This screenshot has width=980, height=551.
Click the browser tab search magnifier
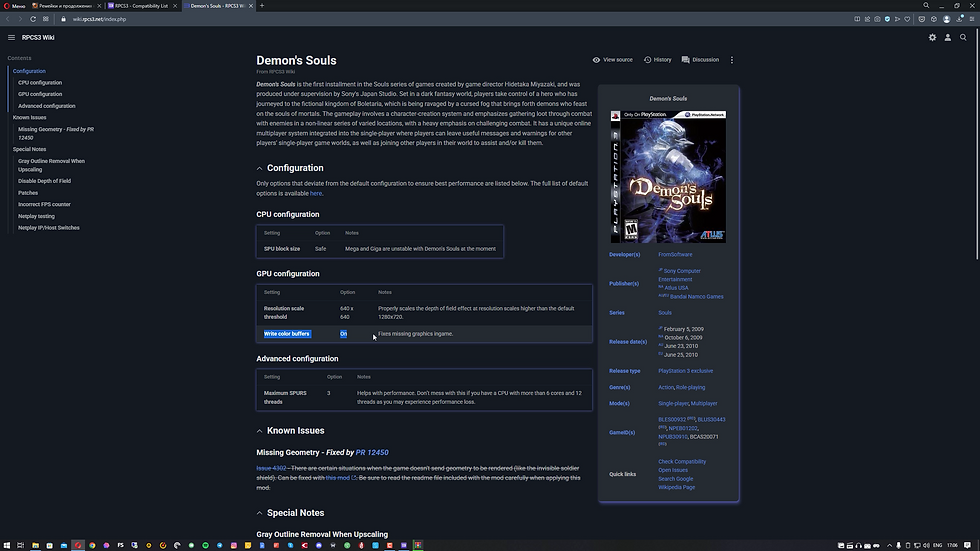[926, 6]
